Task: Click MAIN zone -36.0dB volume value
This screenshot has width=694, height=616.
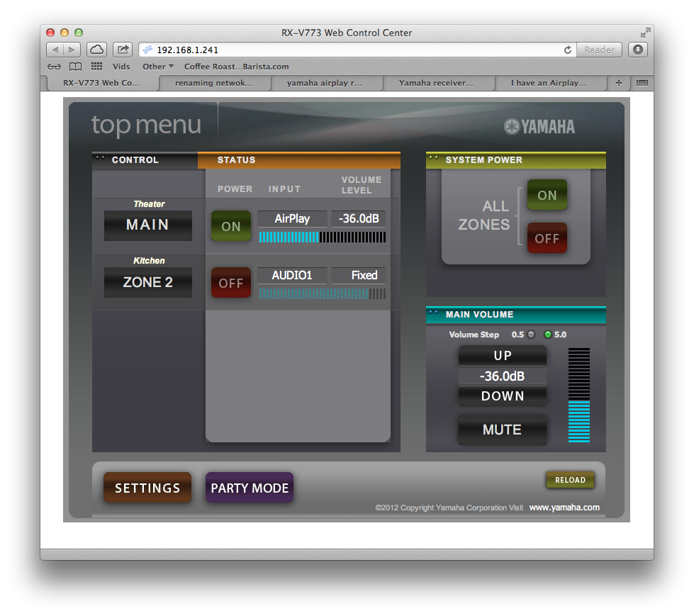Action: (x=359, y=218)
